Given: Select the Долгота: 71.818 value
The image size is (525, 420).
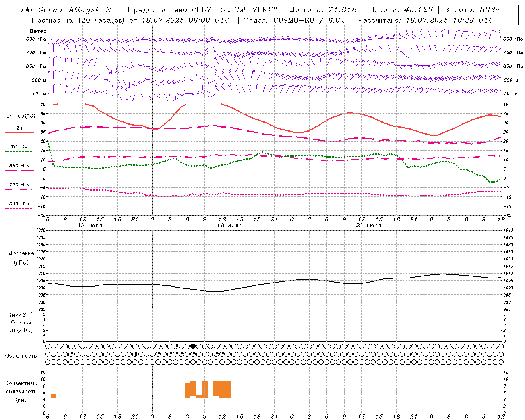Looking at the screenshot, I should pyautogui.click(x=323, y=10).
